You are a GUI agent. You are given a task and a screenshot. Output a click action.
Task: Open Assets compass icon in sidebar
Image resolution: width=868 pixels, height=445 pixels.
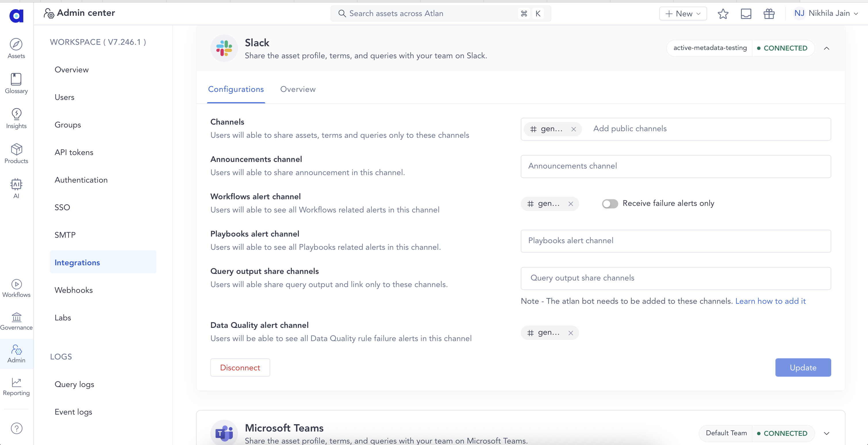pos(16,44)
